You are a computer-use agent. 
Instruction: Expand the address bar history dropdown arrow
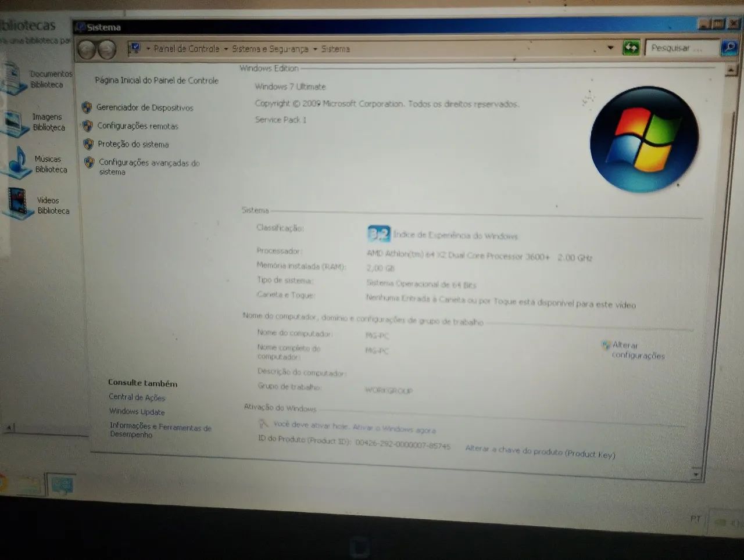coord(610,48)
